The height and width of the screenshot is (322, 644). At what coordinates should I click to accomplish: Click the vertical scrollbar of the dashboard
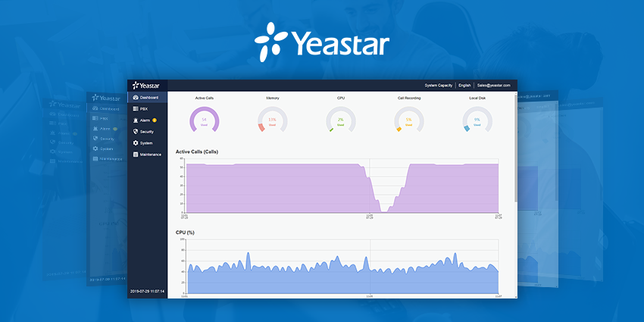(515, 148)
